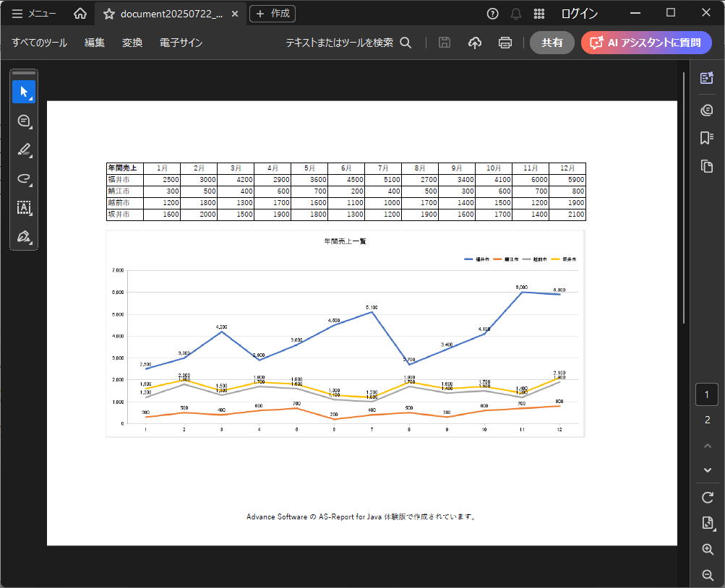The height and width of the screenshot is (588, 725).
Task: Click the 共有 share button
Action: click(552, 43)
